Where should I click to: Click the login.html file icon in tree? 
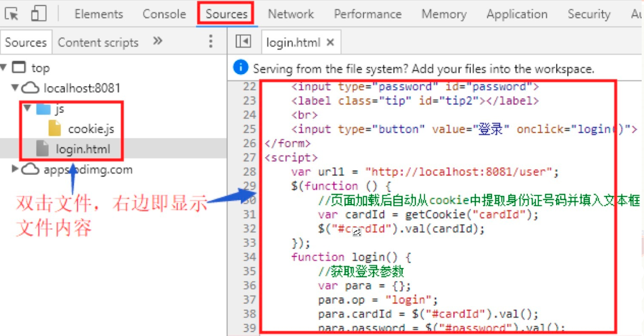point(42,149)
